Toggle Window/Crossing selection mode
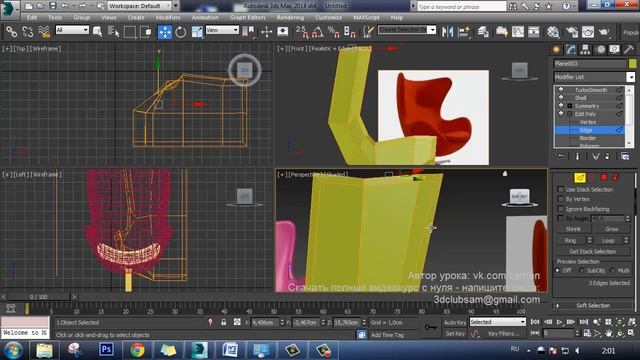The width and height of the screenshot is (640, 360). [145, 31]
